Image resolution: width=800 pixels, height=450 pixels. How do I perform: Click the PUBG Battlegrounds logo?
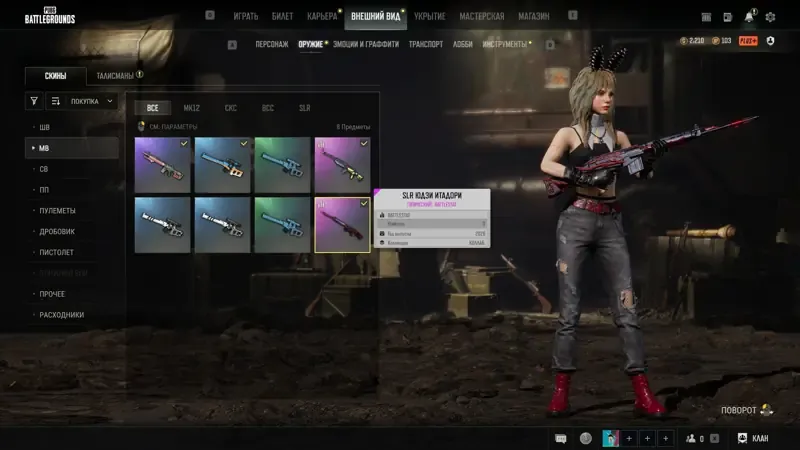pyautogui.click(x=50, y=15)
